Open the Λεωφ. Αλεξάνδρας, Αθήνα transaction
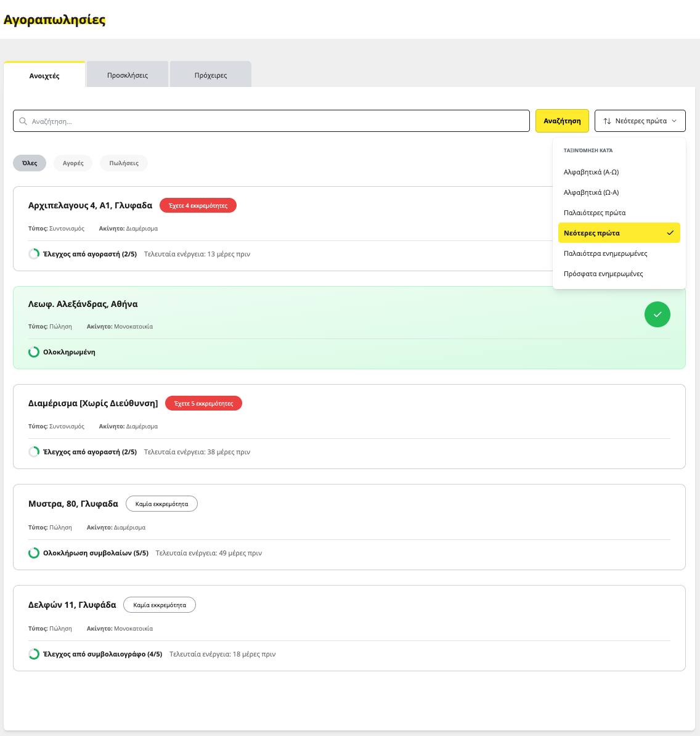Screen dimensions: 700x736 click(x=83, y=304)
